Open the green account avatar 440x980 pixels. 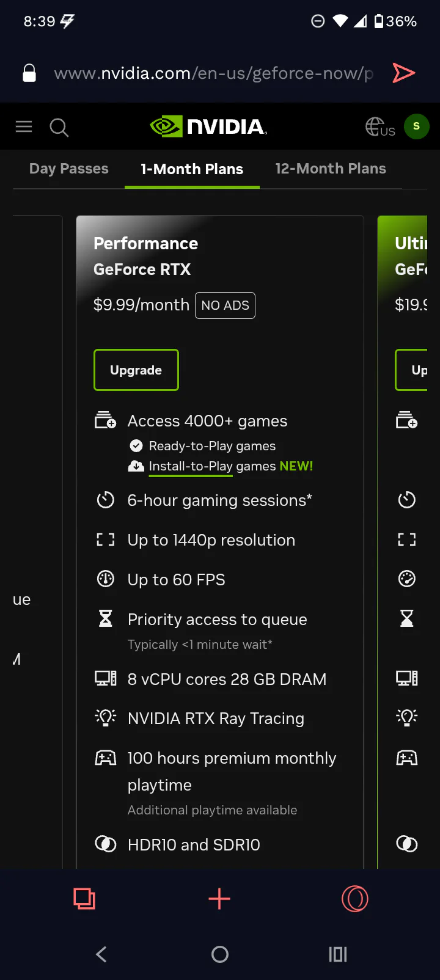pyautogui.click(x=416, y=126)
